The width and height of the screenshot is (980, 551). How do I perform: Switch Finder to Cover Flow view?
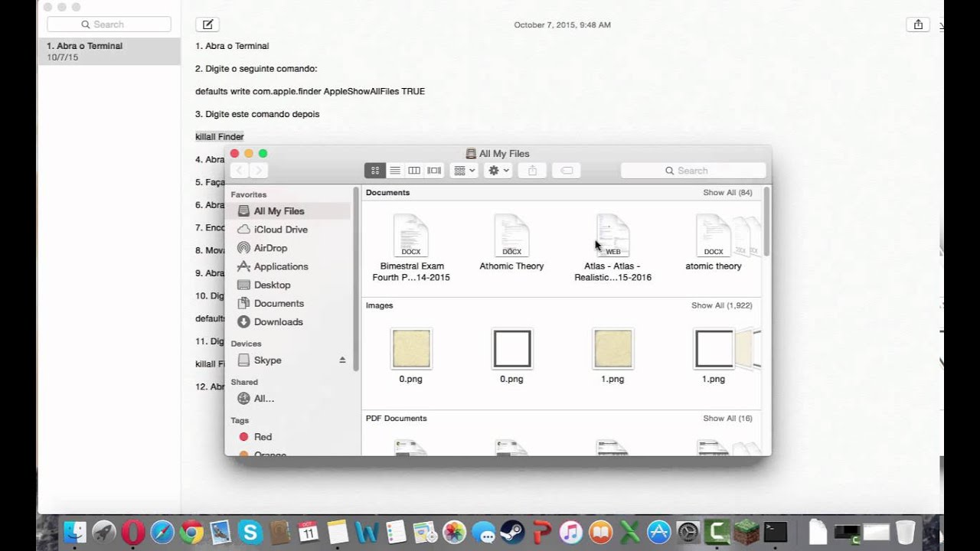tap(434, 171)
